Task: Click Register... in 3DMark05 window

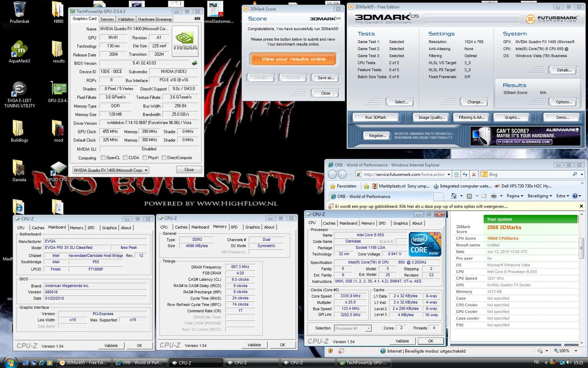Action: (x=377, y=136)
